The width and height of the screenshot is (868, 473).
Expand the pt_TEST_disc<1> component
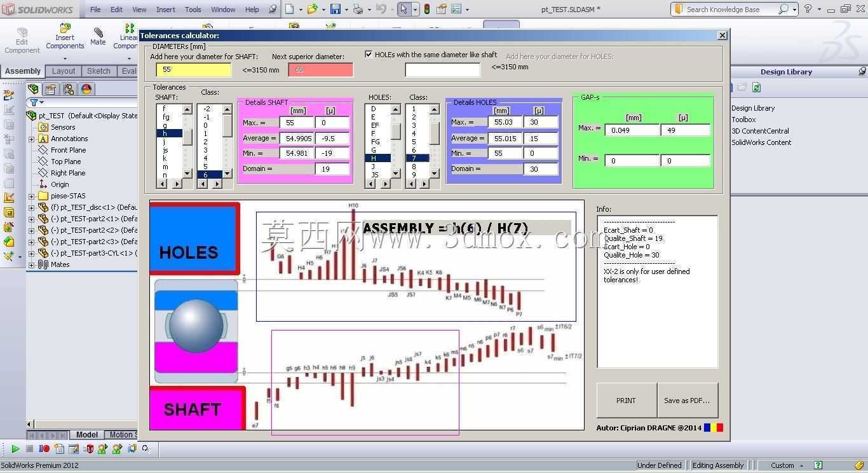coord(31,207)
